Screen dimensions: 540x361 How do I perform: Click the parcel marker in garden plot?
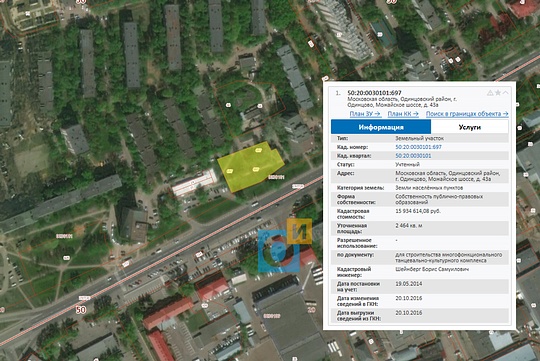[x=228, y=105]
